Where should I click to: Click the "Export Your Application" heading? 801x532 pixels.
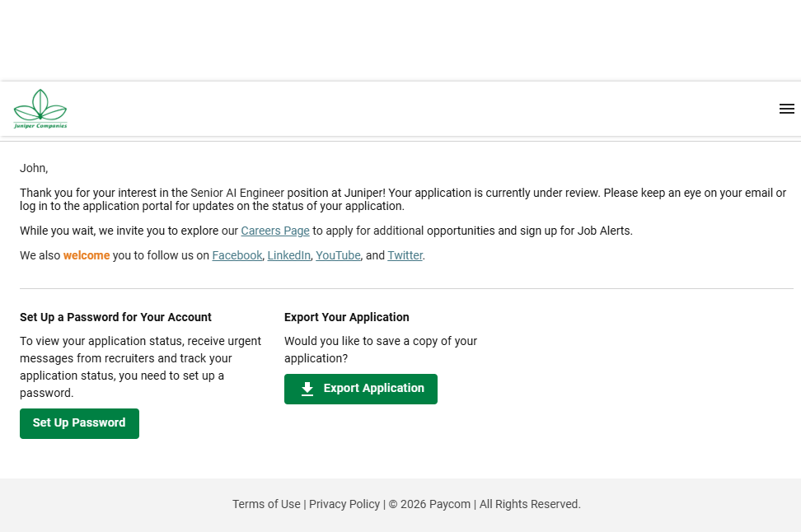click(x=346, y=317)
